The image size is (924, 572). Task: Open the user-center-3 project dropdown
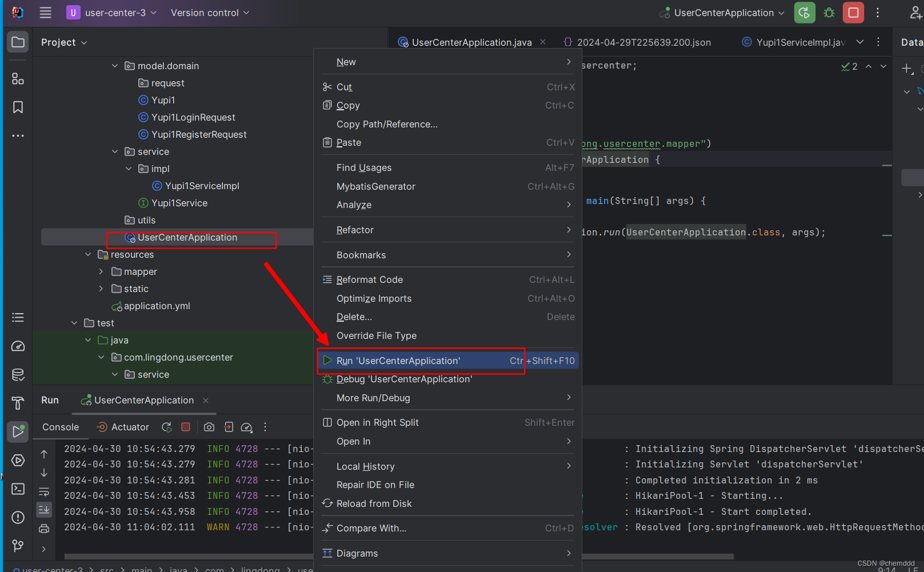tap(111, 13)
